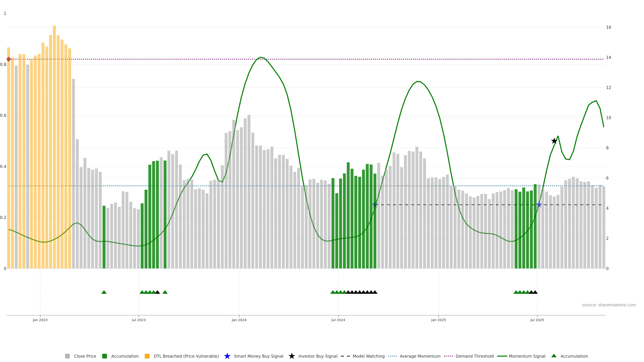Click the blue star marker near July 2025
Screen dimensions: 644x362
click(x=539, y=205)
